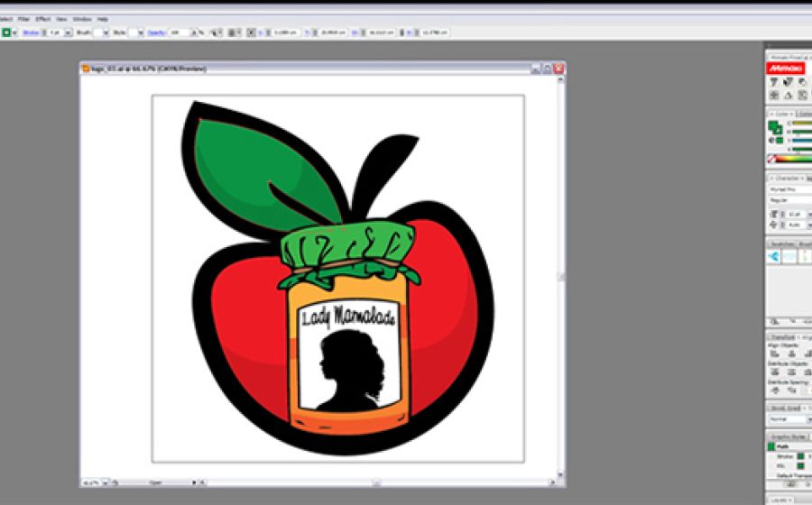
Task: Click the Myriad Pro font family field
Action: 789,189
